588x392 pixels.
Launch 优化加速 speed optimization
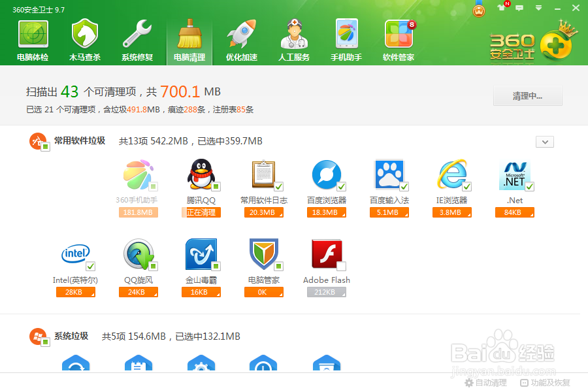coord(242,39)
